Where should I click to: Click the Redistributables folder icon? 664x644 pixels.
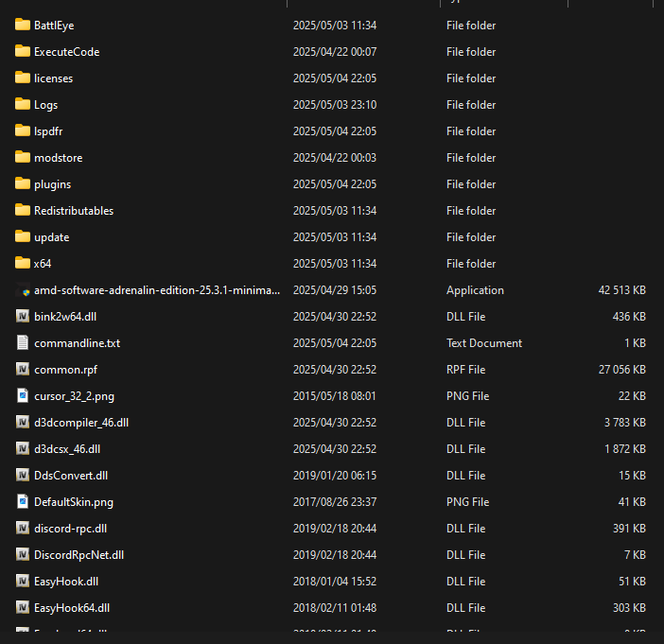pyautogui.click(x=23, y=211)
